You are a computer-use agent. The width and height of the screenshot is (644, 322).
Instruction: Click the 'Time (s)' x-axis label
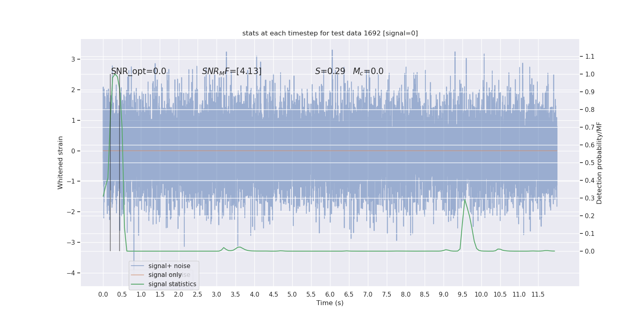point(330,303)
